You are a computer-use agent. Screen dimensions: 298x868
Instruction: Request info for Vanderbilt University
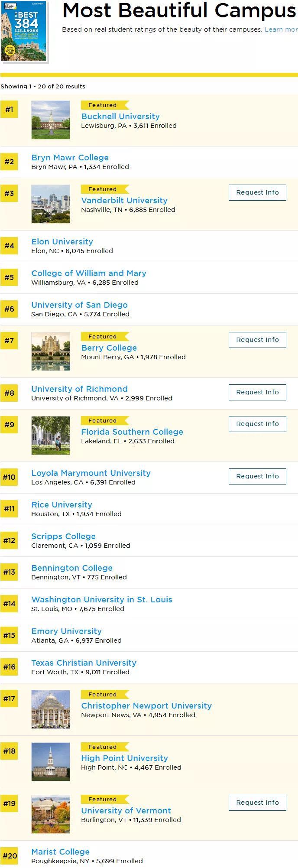(x=257, y=192)
